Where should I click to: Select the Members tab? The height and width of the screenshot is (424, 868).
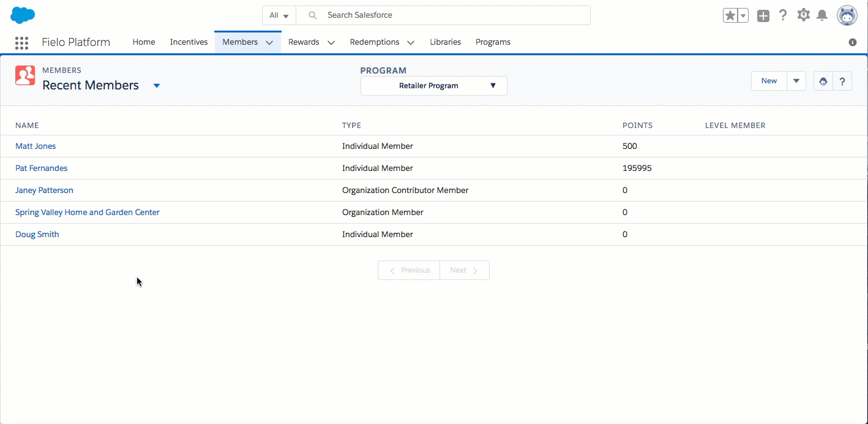(240, 42)
